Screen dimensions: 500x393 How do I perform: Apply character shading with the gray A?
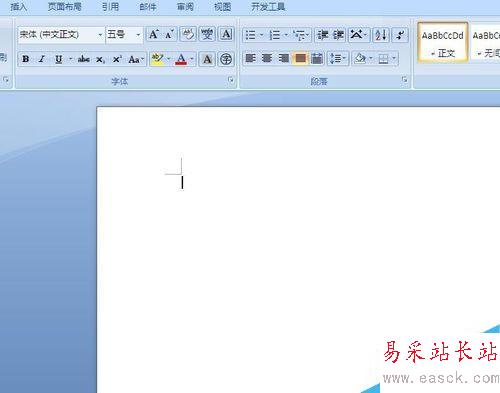[x=207, y=59]
